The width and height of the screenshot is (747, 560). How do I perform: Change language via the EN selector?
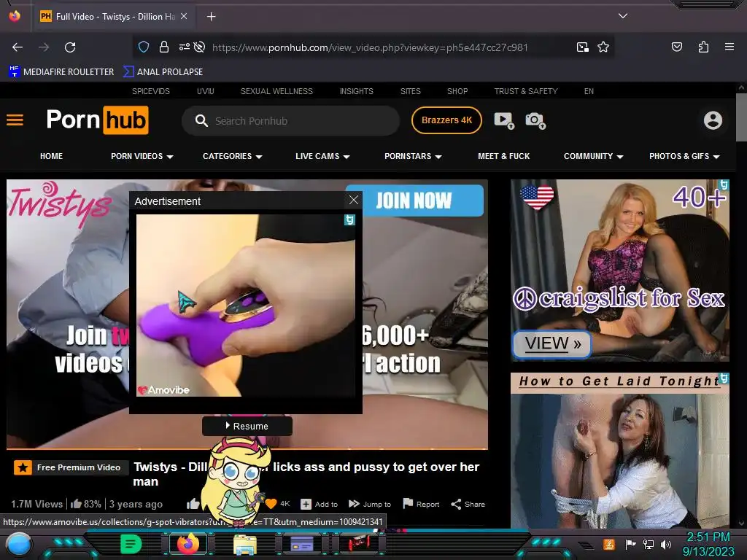click(589, 91)
